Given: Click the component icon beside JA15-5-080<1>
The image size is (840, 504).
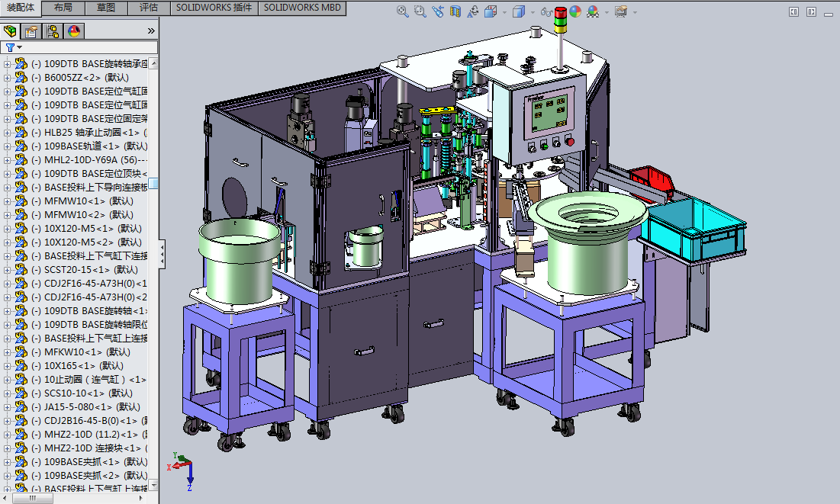Looking at the screenshot, I should coord(21,406).
